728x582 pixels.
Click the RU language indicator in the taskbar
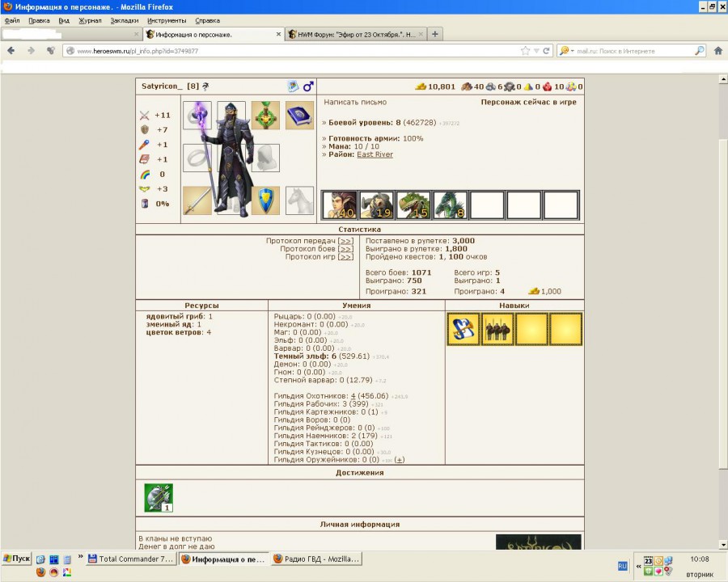(x=623, y=566)
